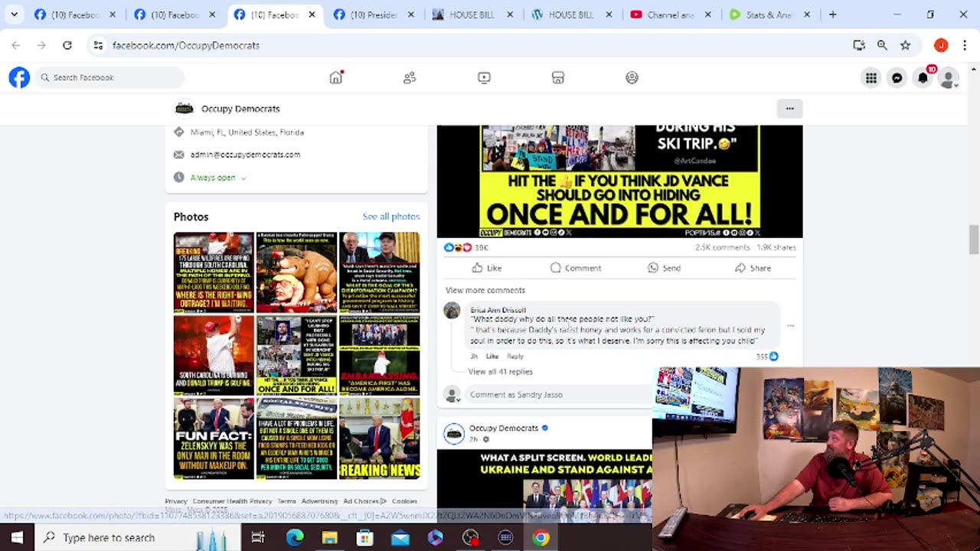Click the See all photos link
Screen dimensions: 980x551
click(391, 217)
